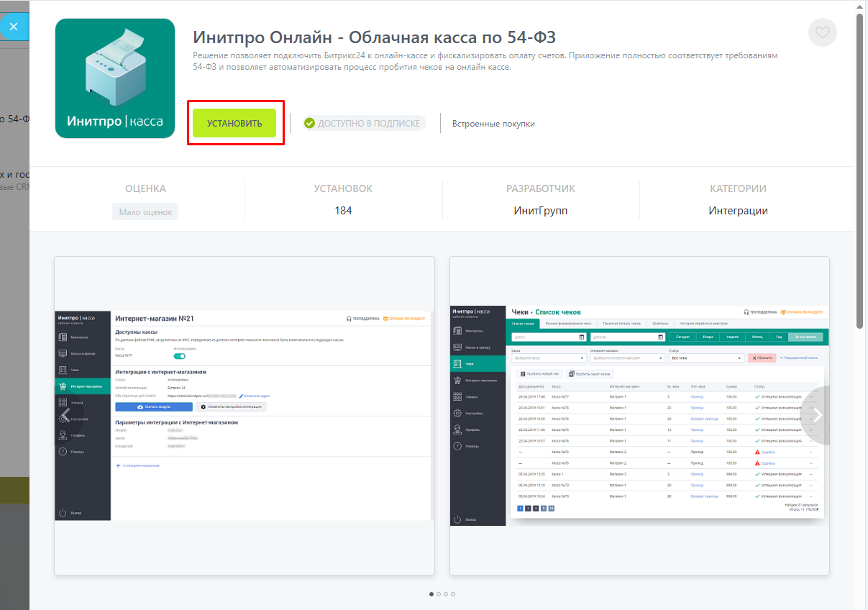Click the Инитпро касса app logo
The height and width of the screenshot is (610, 868).
(115, 78)
